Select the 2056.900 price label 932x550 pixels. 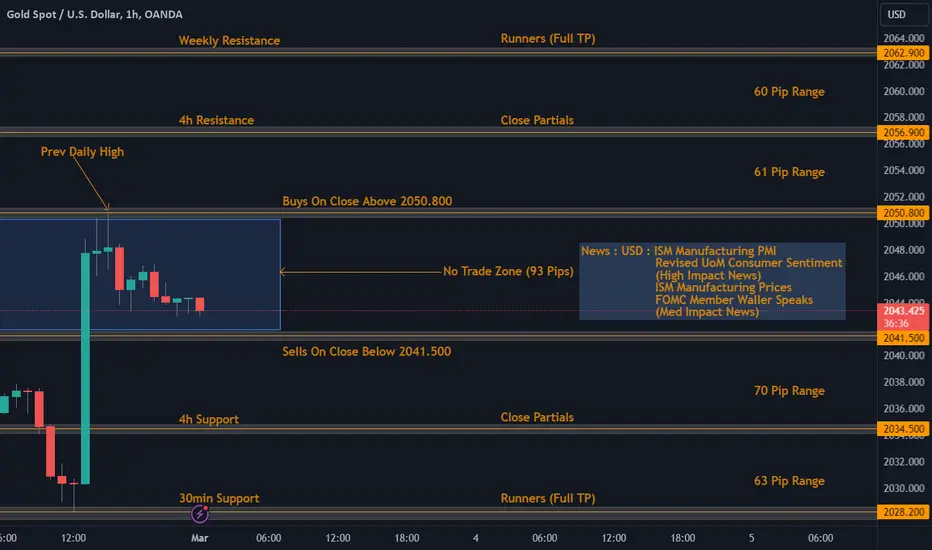(903, 133)
